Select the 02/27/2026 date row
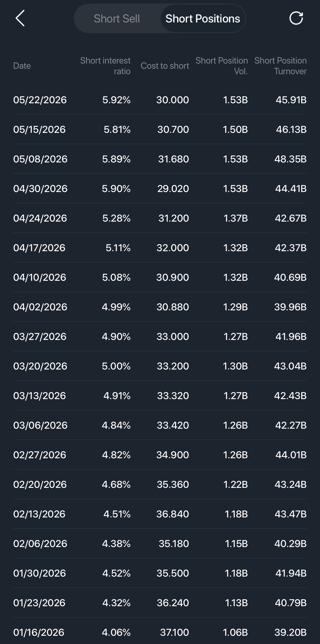The height and width of the screenshot is (644, 320). 160,455
